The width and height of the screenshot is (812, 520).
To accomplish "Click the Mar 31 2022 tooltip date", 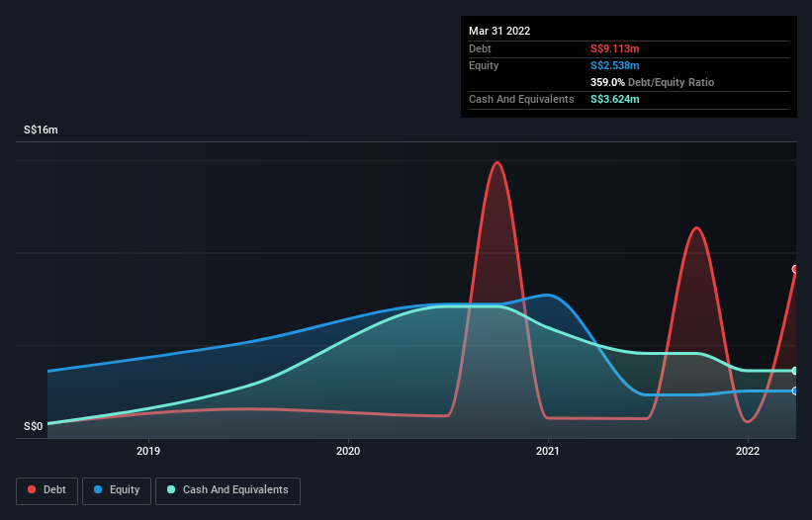I will [x=499, y=31].
